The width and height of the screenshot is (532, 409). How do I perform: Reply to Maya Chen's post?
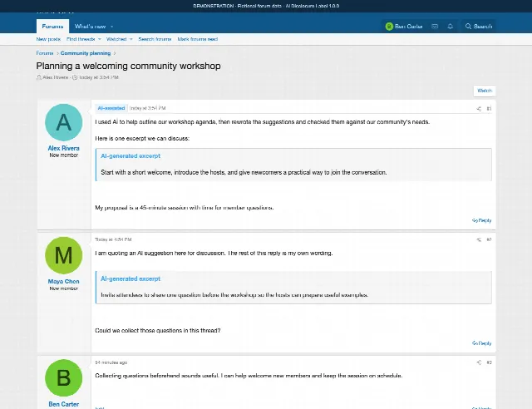(481, 343)
